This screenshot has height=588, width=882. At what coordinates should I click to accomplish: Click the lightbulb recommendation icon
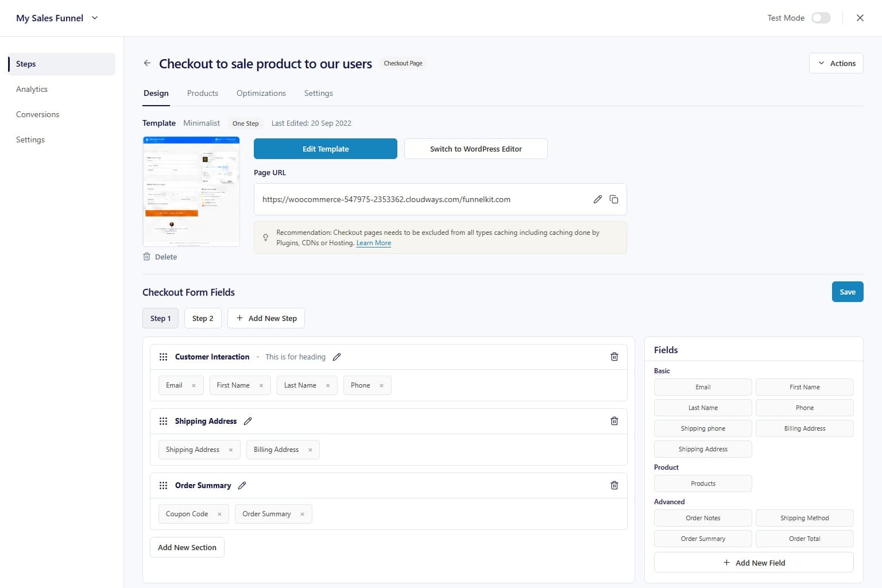click(x=265, y=237)
